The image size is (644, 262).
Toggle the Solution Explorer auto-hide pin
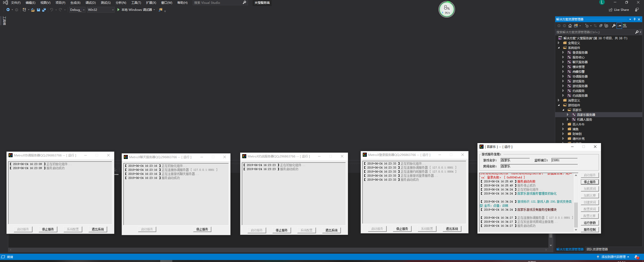click(x=634, y=19)
